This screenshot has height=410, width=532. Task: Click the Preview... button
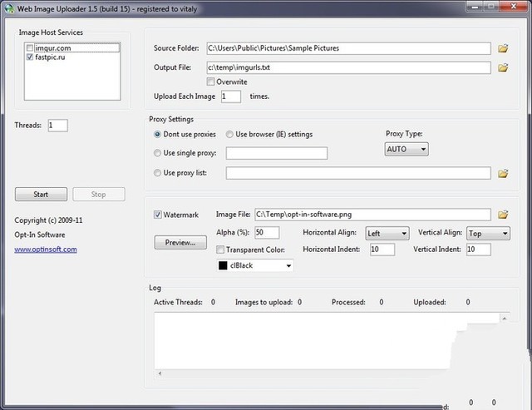coord(180,243)
